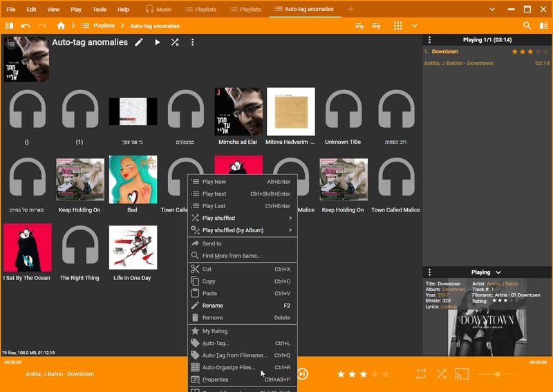Toggle repeat mode in the player bar

(421, 374)
